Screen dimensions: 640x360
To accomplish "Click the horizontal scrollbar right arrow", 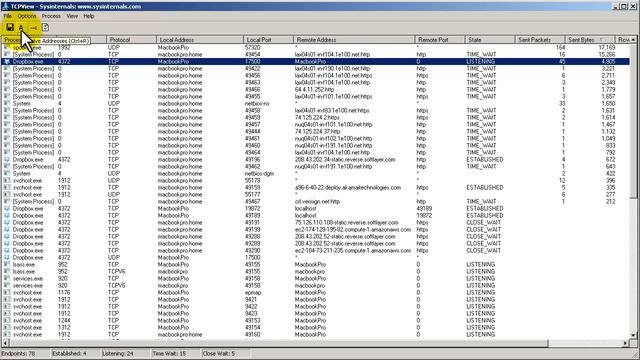I will click(626, 343).
